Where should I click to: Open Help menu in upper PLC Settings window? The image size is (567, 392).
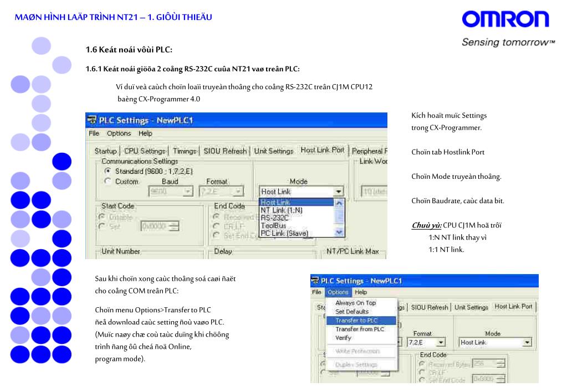145,133
